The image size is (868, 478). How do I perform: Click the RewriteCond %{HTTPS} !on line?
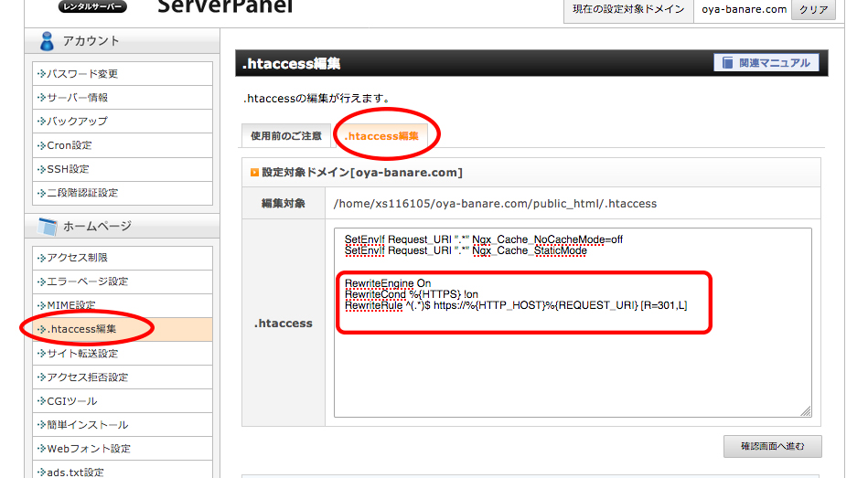(x=412, y=294)
